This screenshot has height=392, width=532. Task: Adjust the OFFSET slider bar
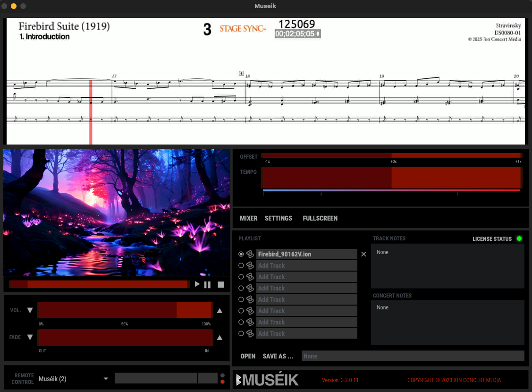click(391, 155)
